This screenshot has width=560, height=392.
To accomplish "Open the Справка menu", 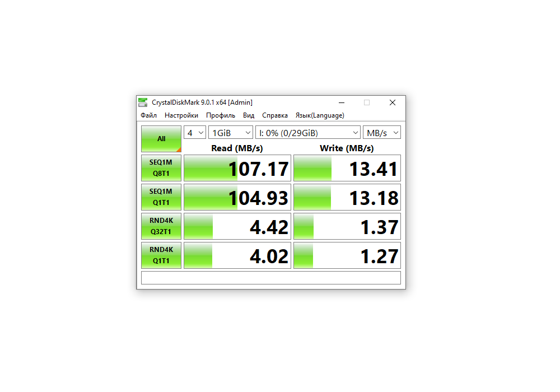I will point(274,115).
